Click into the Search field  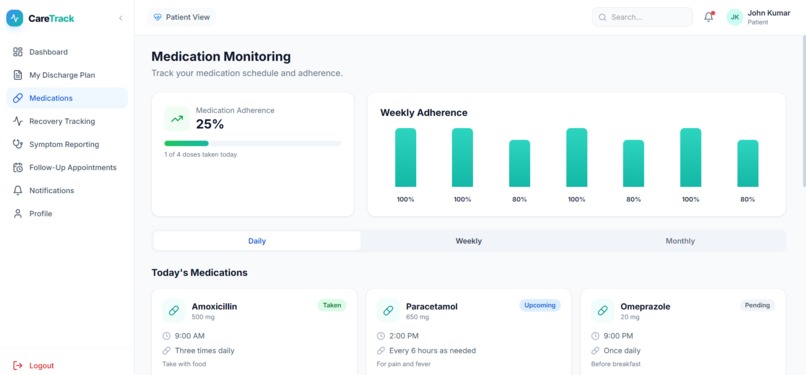(x=642, y=17)
